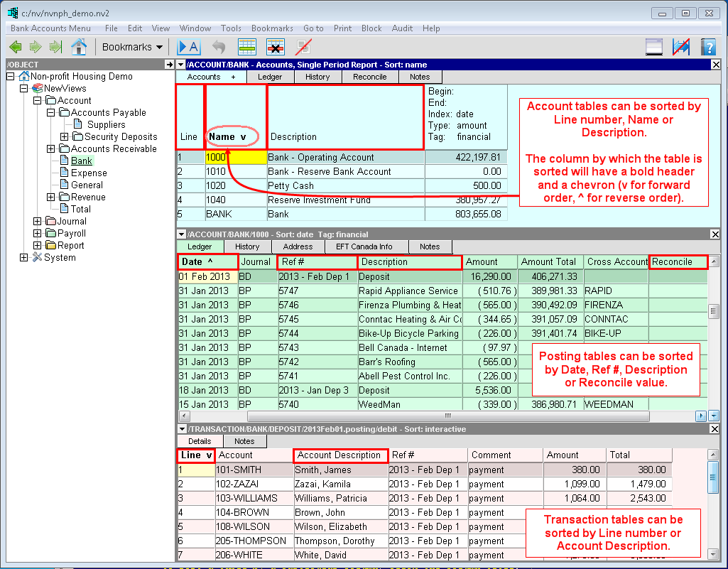
Task: Sort the posting table by Ref #
Action: (316, 262)
